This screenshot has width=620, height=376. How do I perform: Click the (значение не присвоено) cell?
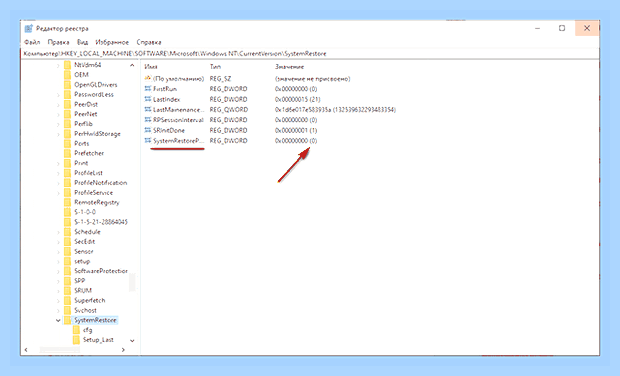click(x=312, y=79)
